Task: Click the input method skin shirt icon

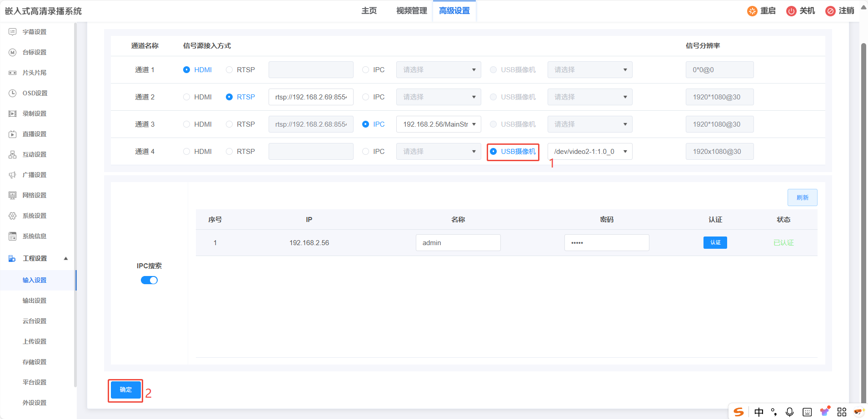Action: (825, 411)
